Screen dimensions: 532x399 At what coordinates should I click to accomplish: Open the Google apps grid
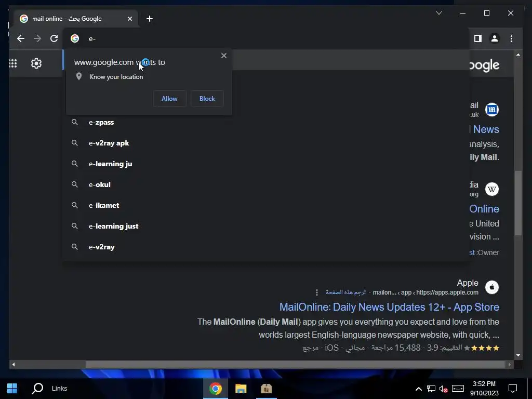tap(13, 63)
